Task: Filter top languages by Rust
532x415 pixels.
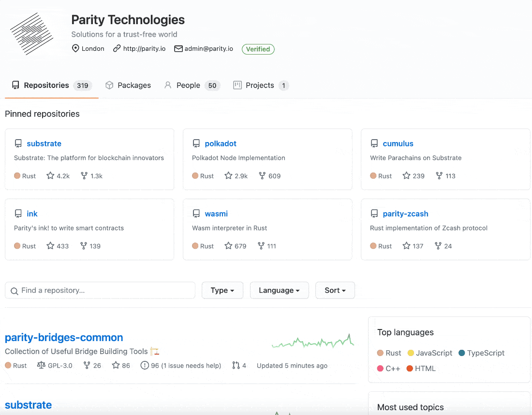Action: [389, 353]
